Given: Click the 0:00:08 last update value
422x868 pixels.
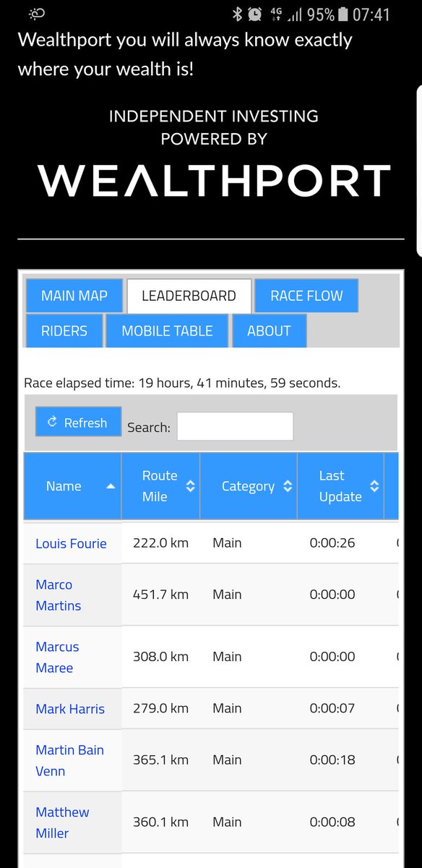Looking at the screenshot, I should tap(332, 822).
